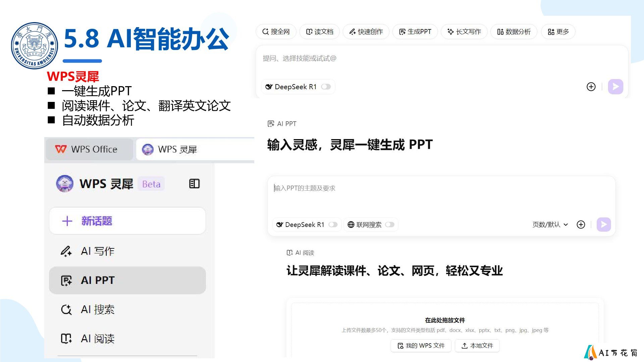
Task: Enable the 联网搜索 web search switch
Action: point(389,225)
